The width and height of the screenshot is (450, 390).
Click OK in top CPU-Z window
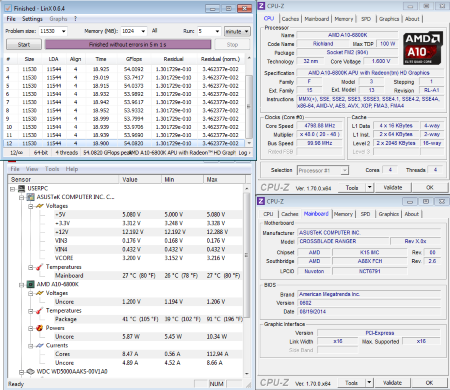coord(430,188)
